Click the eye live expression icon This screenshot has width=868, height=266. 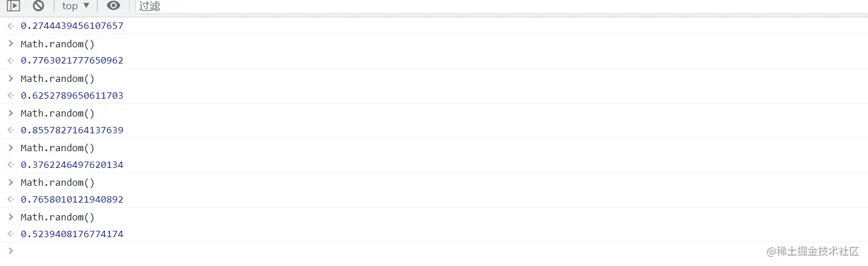114,6
